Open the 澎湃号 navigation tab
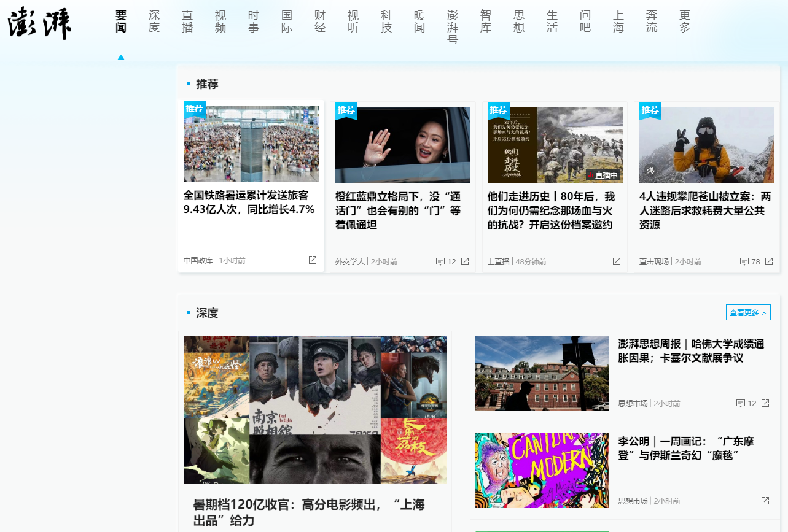788x532 pixels. click(x=453, y=28)
